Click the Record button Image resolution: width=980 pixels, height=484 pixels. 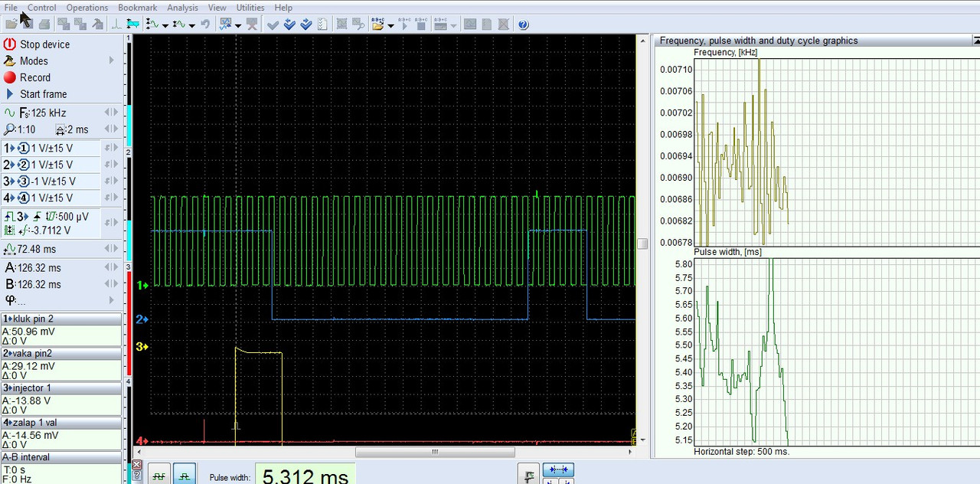tap(35, 77)
